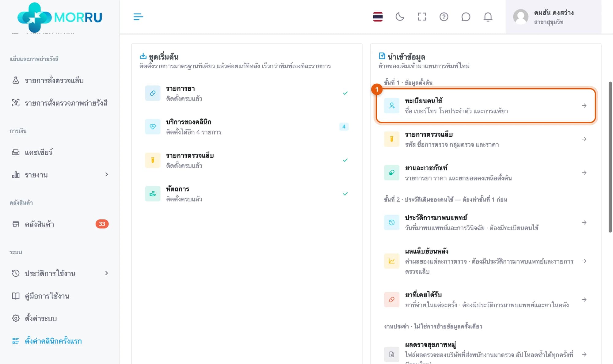Click the checkmark on รายการยา row

[345, 93]
